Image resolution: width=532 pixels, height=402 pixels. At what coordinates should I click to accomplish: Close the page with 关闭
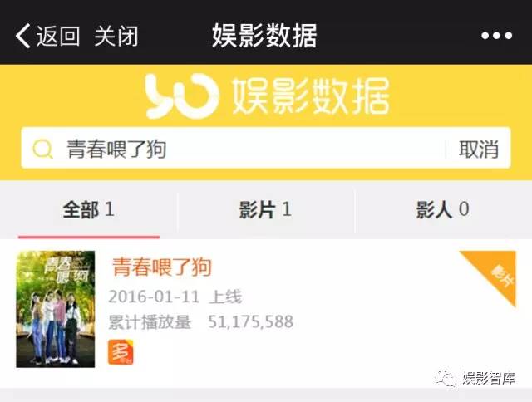coord(116,36)
